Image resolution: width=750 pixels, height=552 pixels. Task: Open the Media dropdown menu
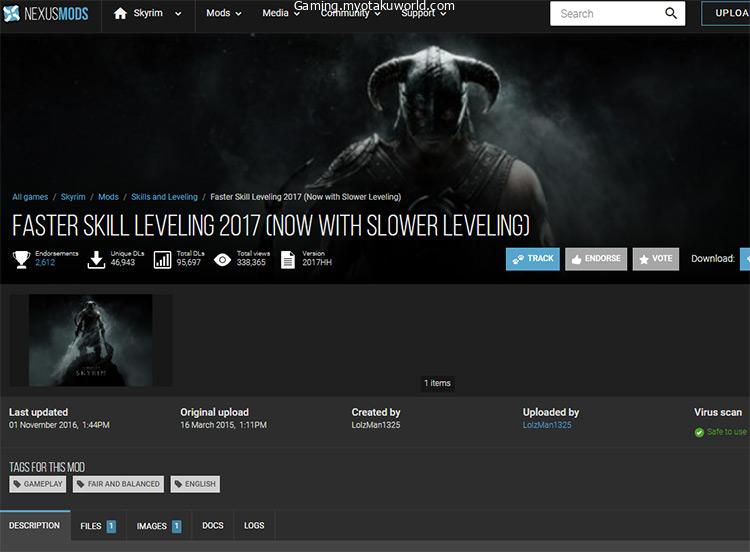click(281, 13)
